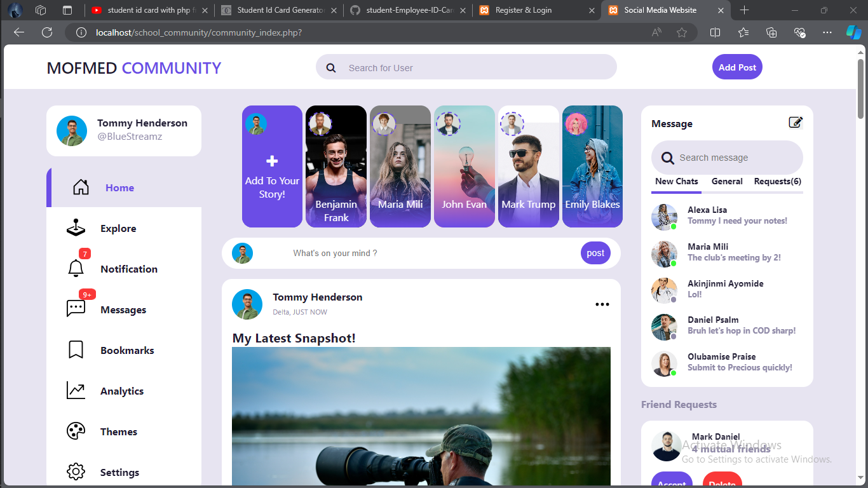
Task: Click the compose new message icon
Action: click(795, 123)
